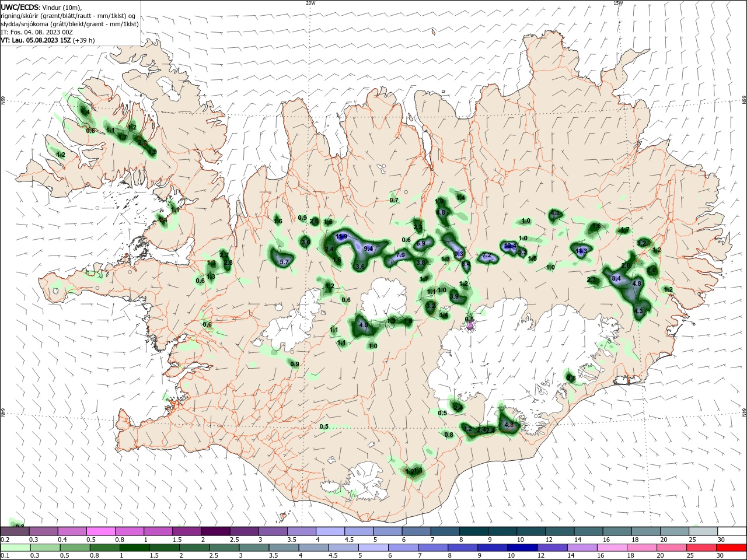
Task: Click the lavender swatch between 4 and 4.5, upper row
Action: pos(330,531)
